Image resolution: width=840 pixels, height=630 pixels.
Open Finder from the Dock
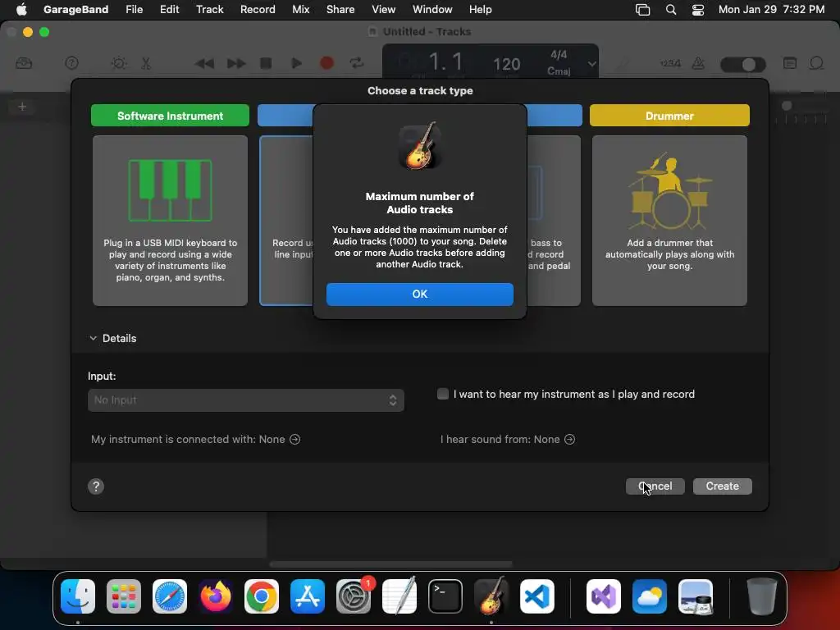coord(78,596)
